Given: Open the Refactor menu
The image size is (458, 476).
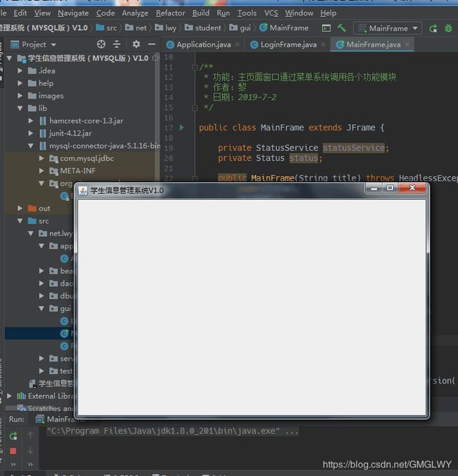Looking at the screenshot, I should click(x=171, y=13).
